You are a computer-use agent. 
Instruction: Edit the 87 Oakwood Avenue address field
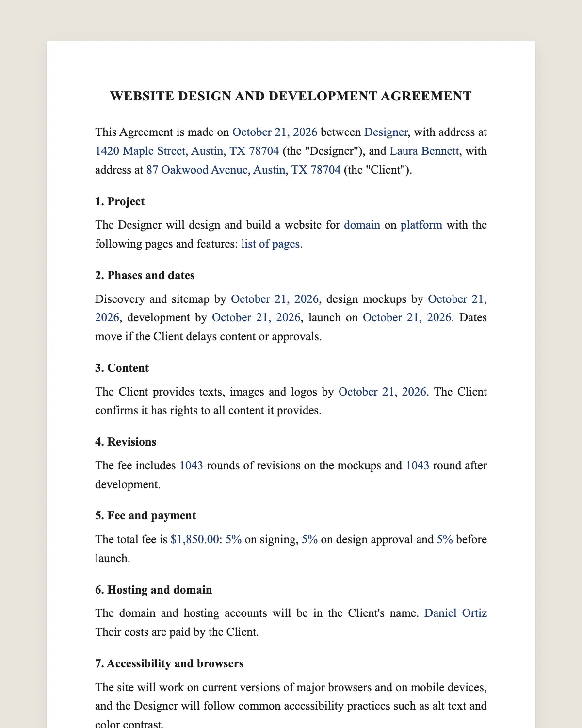point(243,170)
